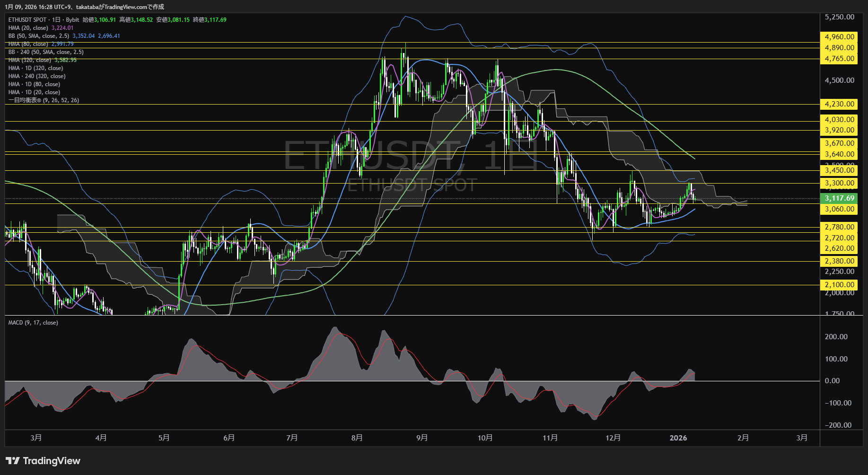Click the green current price label 3,117.69
Image resolution: width=868 pixels, height=475 pixels.
(839, 198)
